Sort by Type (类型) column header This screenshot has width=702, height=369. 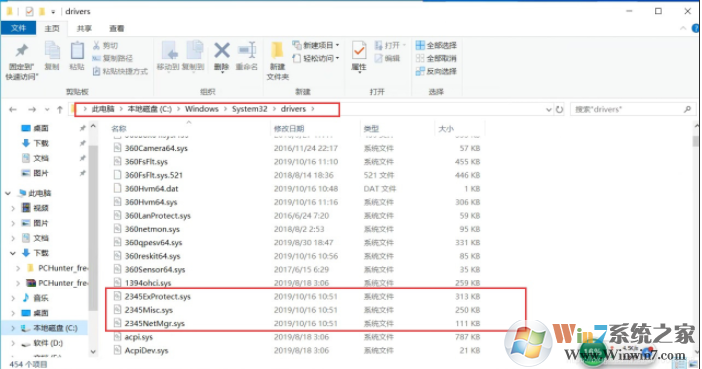[x=372, y=129]
